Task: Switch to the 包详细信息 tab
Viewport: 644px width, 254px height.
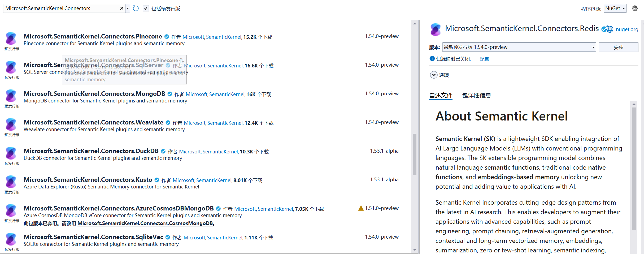Action: click(476, 95)
